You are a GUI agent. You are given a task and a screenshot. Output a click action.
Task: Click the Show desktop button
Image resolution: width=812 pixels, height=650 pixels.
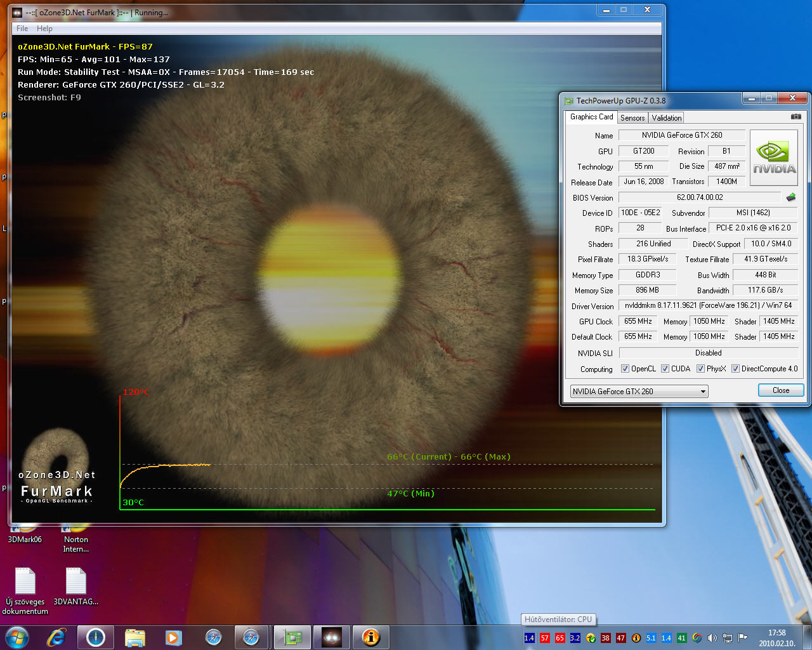point(807,638)
